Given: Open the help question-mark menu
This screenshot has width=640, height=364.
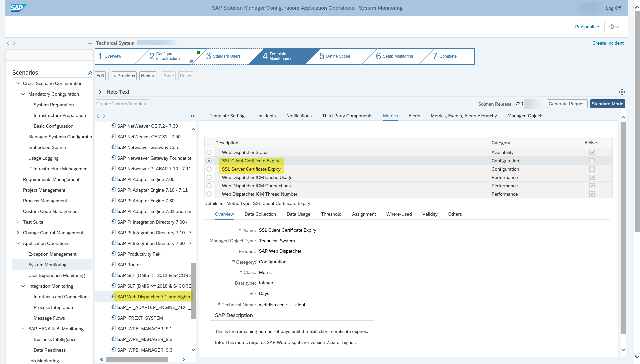Looking at the screenshot, I should (614, 27).
